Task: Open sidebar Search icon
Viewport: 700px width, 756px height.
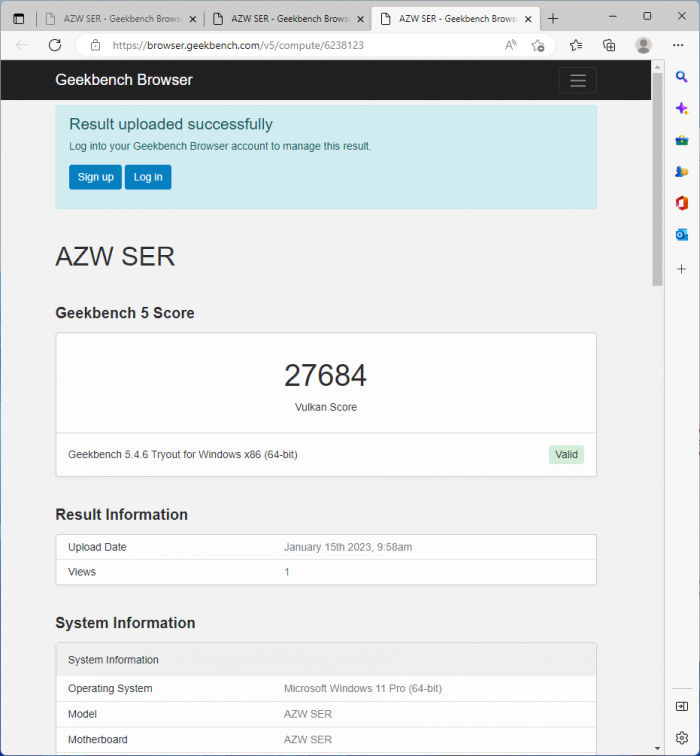Action: click(x=681, y=77)
